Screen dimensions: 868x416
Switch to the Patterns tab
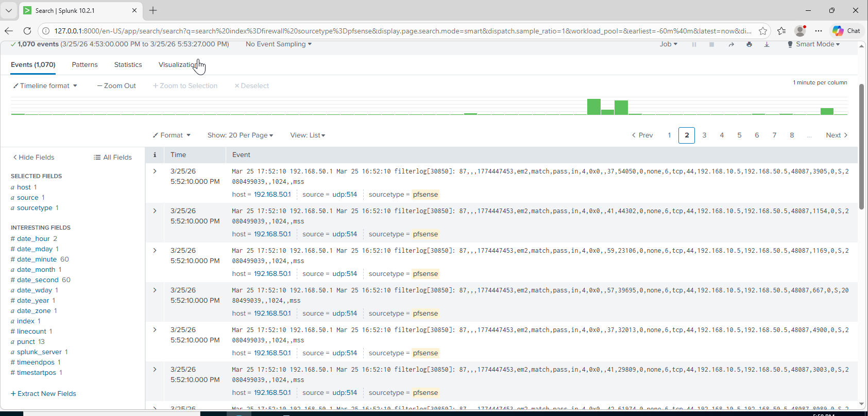[x=84, y=65]
